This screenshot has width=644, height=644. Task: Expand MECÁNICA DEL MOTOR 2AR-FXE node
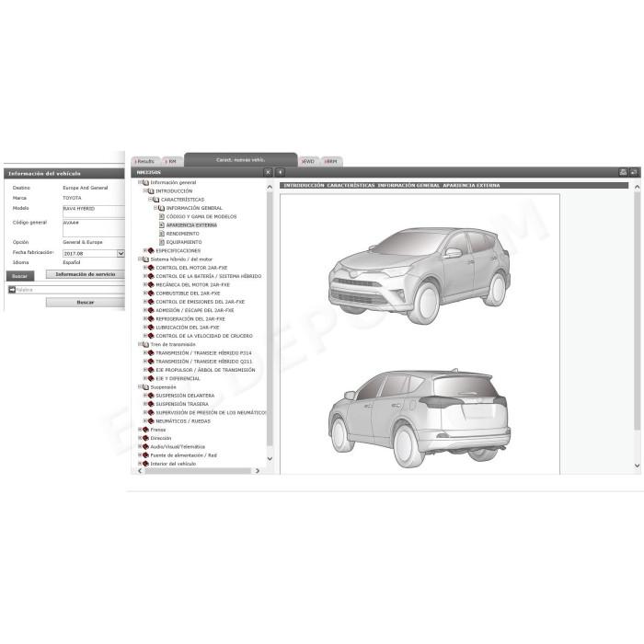(x=145, y=284)
